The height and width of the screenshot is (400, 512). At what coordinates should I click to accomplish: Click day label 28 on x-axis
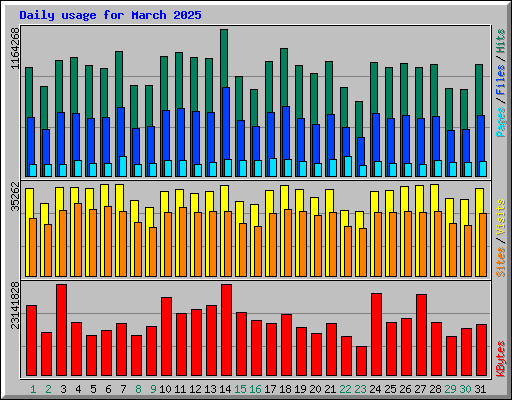coord(435,389)
